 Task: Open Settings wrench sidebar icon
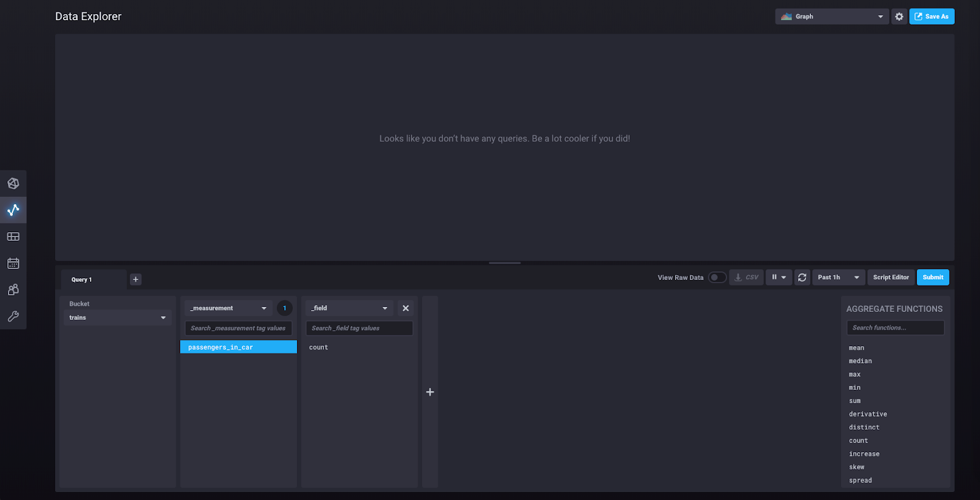13,316
